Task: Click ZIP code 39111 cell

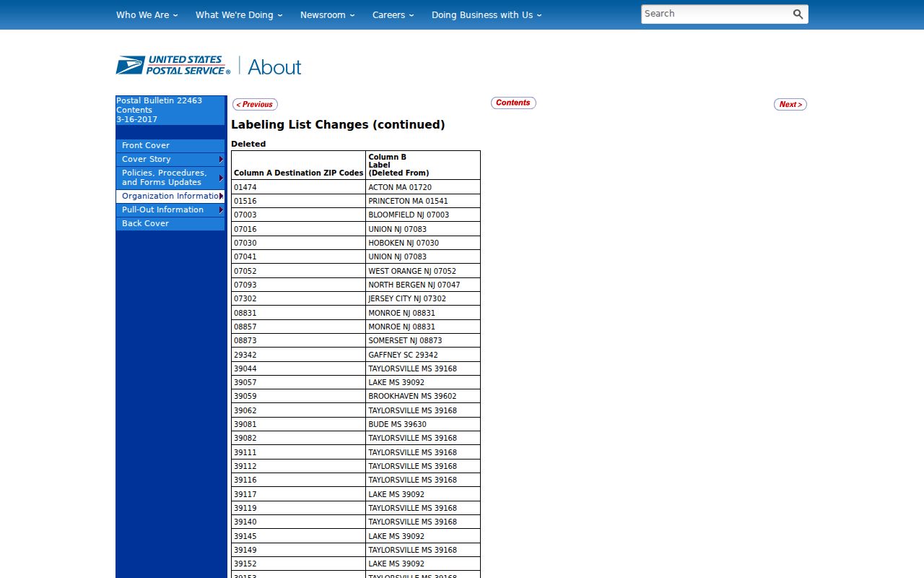Action: tap(298, 452)
